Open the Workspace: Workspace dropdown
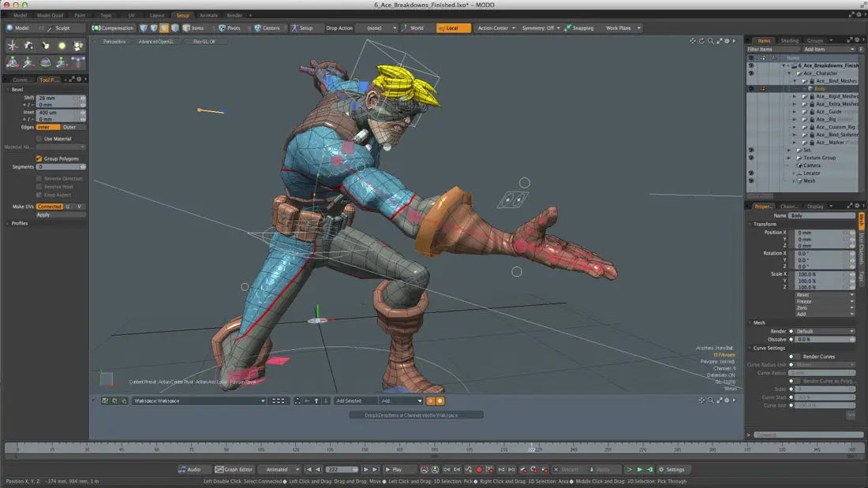868x488 pixels. tap(199, 400)
